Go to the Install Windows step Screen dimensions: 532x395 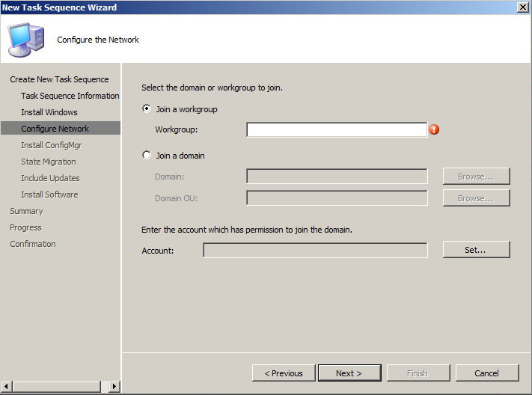tap(49, 112)
